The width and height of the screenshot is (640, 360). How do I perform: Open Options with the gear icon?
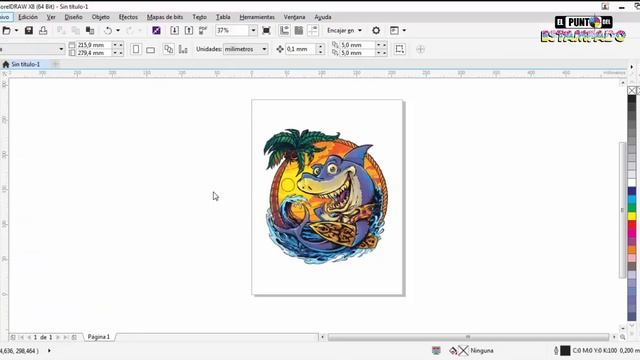pos(376,30)
